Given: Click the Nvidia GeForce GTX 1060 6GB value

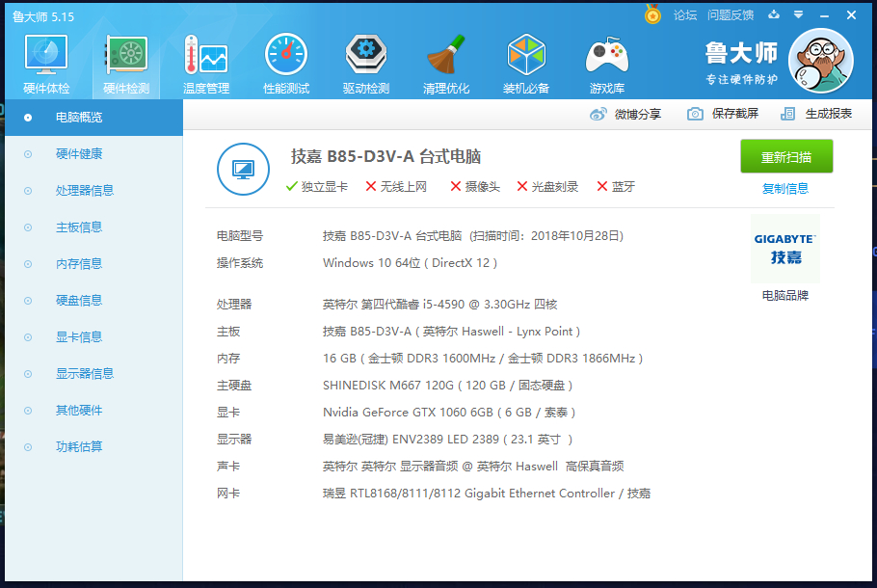Looking at the screenshot, I should (x=449, y=413).
